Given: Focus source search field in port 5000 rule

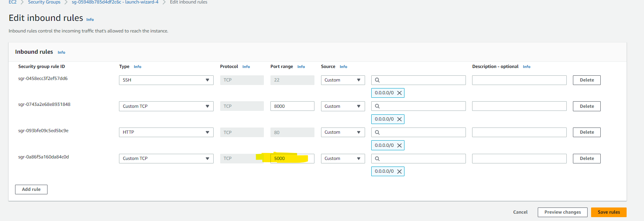Looking at the screenshot, I should coord(418,158).
